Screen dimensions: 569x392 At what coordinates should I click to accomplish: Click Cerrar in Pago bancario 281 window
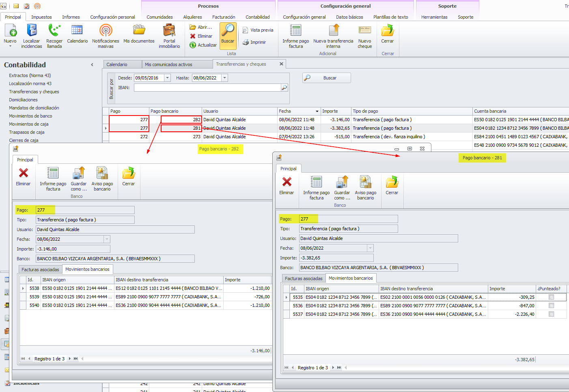click(x=392, y=185)
